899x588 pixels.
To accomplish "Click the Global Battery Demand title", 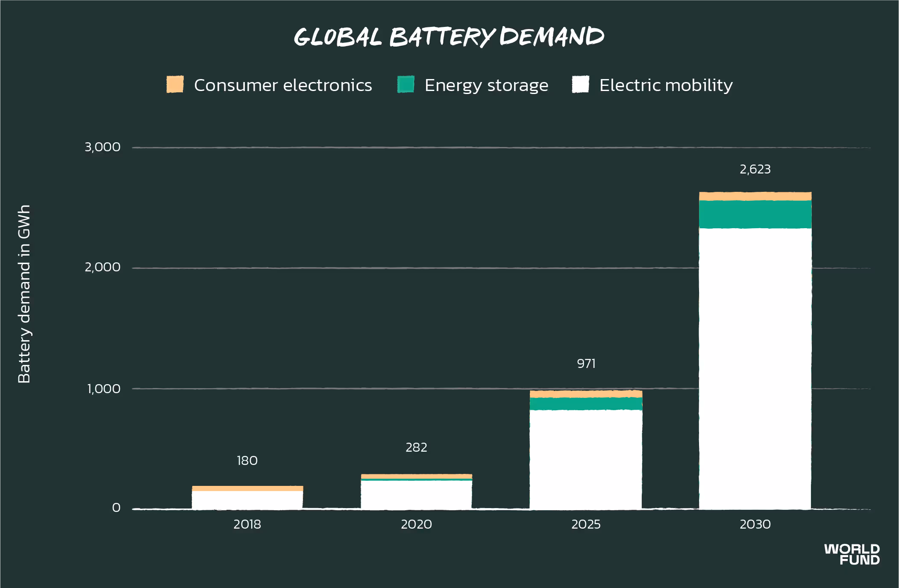I will click(449, 37).
